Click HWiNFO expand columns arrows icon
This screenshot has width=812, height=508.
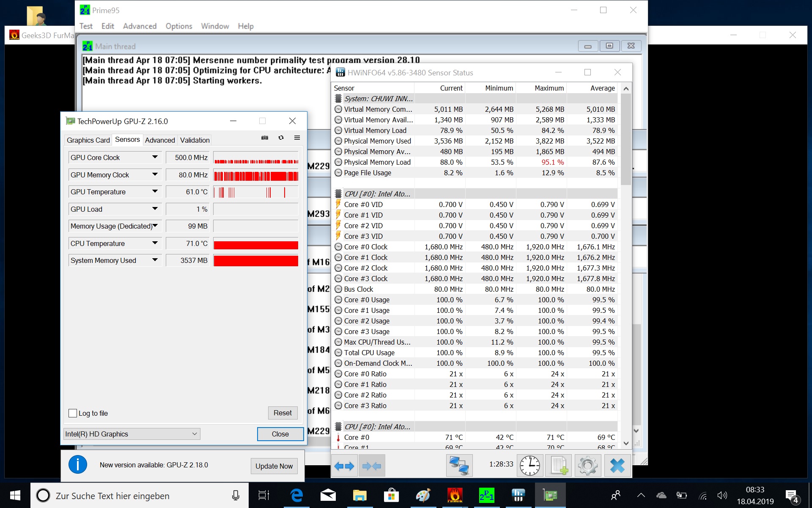pyautogui.click(x=344, y=466)
